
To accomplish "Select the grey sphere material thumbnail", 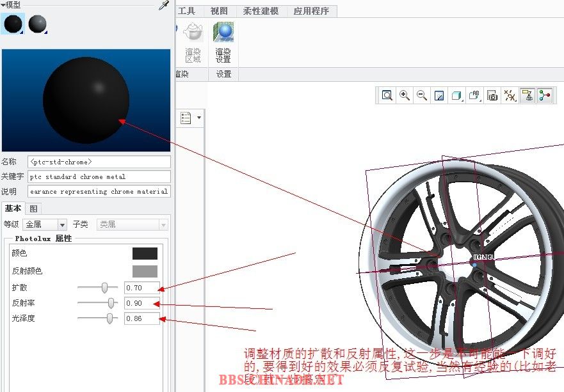I will (x=37, y=24).
